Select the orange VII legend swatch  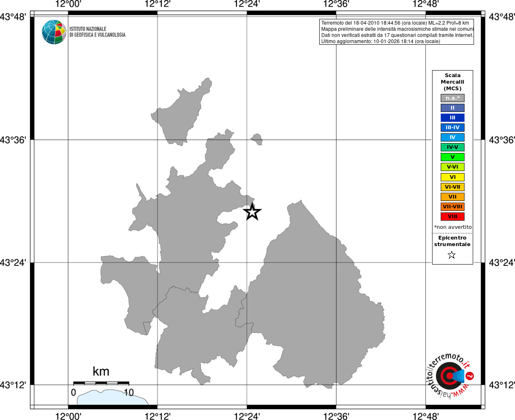(453, 197)
